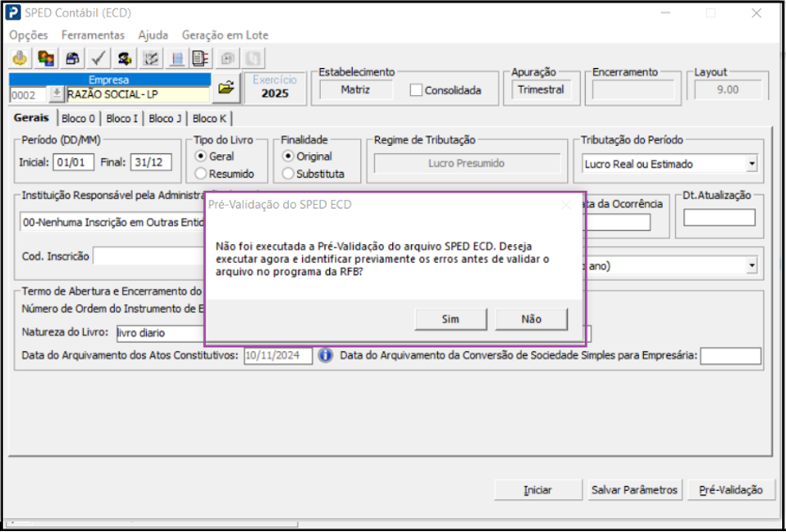Close the SPED Contábil window
Screen dimensions: 786x532
(x=756, y=13)
